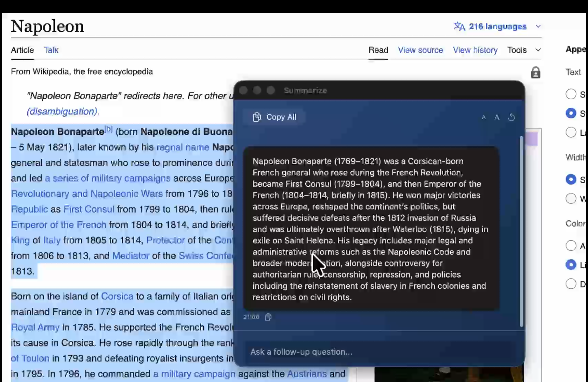Click the regenerate summary refresh icon
This screenshot has width=588, height=382.
tap(511, 117)
